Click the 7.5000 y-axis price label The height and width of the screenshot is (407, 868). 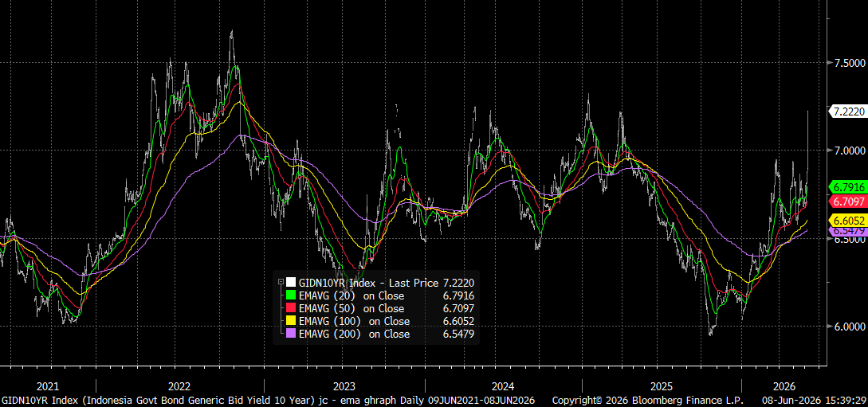(850, 62)
